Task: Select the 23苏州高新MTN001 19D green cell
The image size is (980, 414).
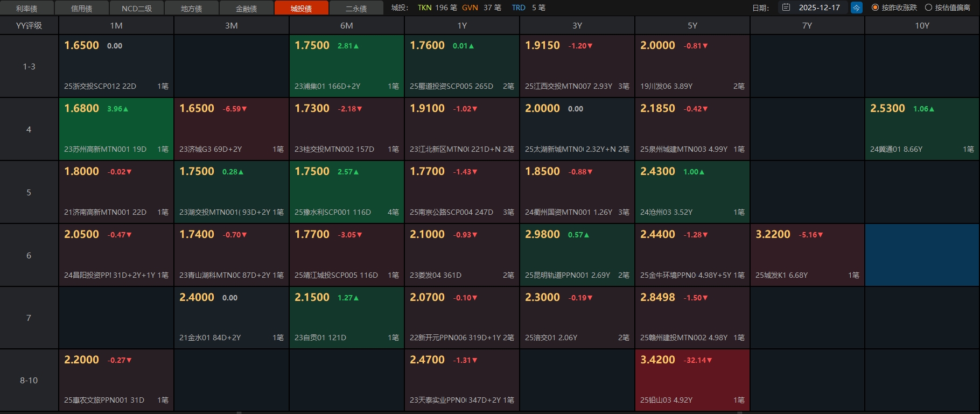Action: click(x=116, y=129)
